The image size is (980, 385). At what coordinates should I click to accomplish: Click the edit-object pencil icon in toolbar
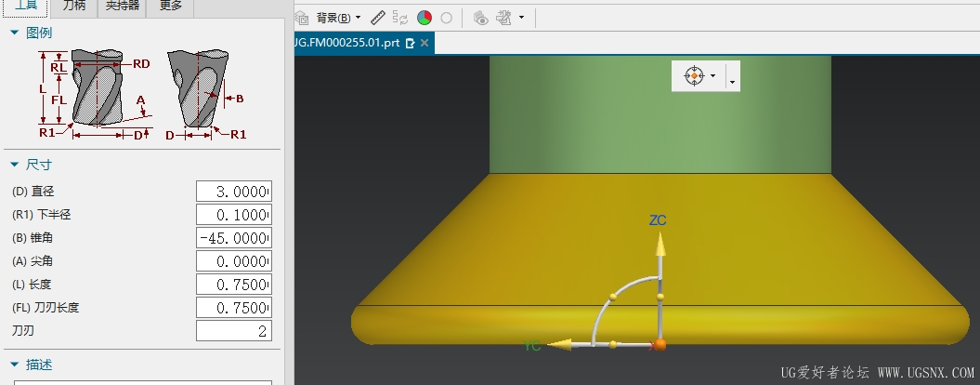pos(503,18)
